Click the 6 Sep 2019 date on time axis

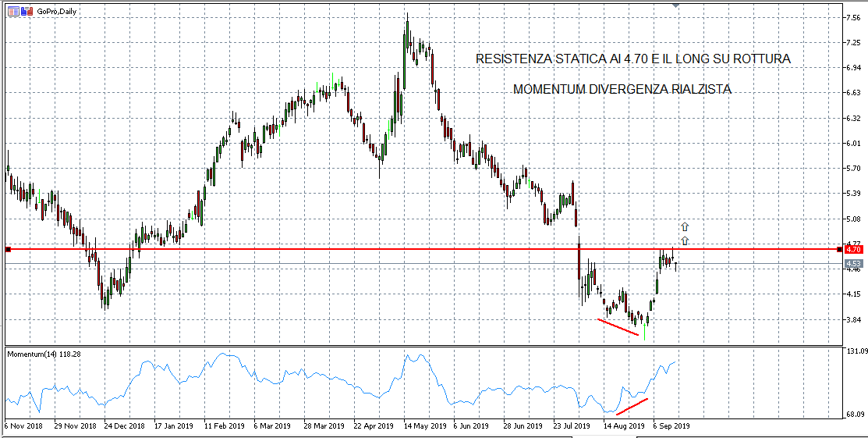click(671, 427)
